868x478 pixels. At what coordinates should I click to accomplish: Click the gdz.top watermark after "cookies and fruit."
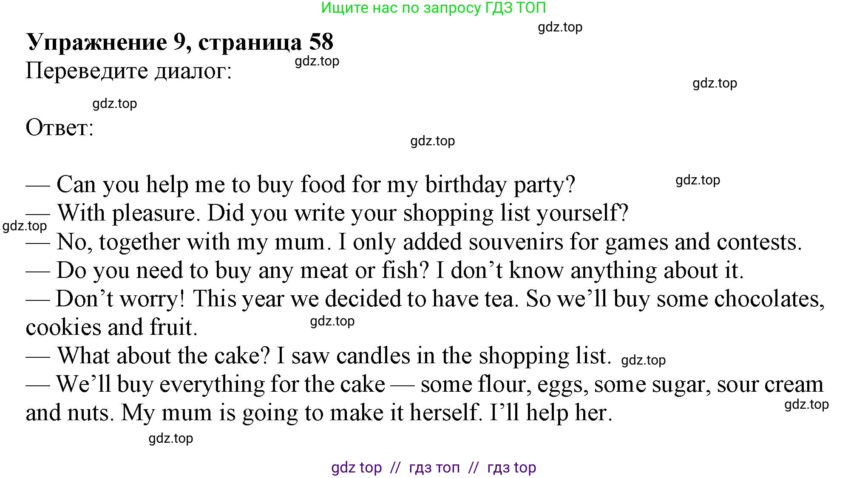point(332,321)
